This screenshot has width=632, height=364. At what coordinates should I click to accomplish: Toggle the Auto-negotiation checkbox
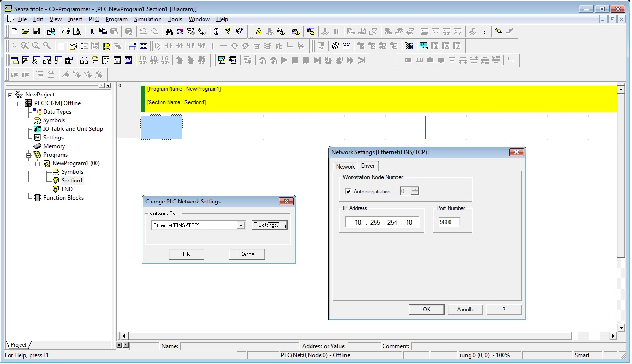[x=348, y=192]
